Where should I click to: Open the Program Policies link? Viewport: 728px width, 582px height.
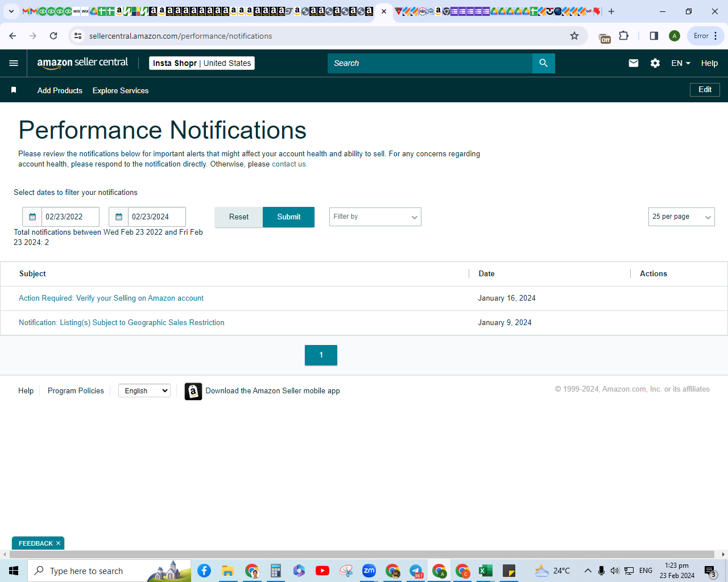click(76, 391)
